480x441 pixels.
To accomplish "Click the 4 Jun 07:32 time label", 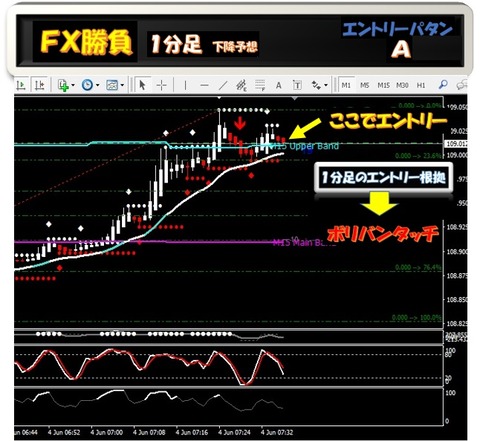I will 277,432.
